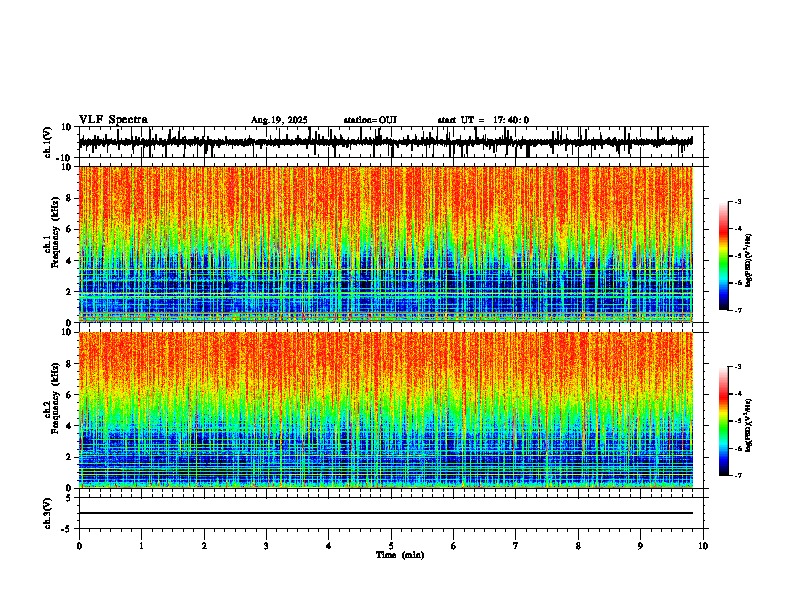Click the "VLF Spectra" title text
Image resolution: width=792 pixels, height=612 pixels.
(113, 119)
